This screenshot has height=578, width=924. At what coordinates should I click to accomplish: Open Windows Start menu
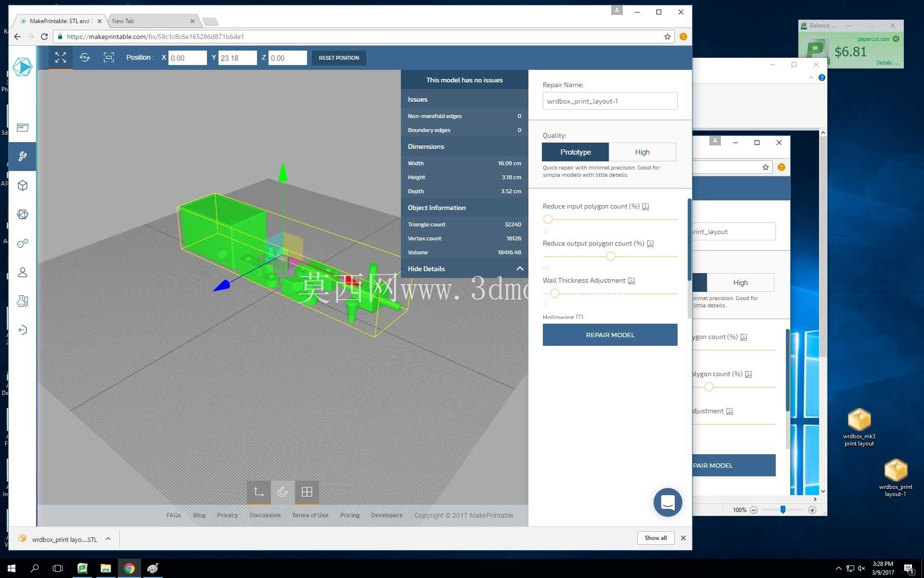point(12,568)
